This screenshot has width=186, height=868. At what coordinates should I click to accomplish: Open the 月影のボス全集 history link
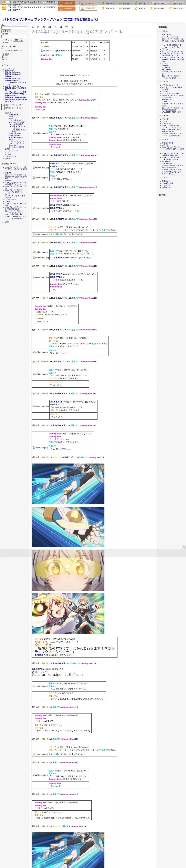tap(167, 143)
